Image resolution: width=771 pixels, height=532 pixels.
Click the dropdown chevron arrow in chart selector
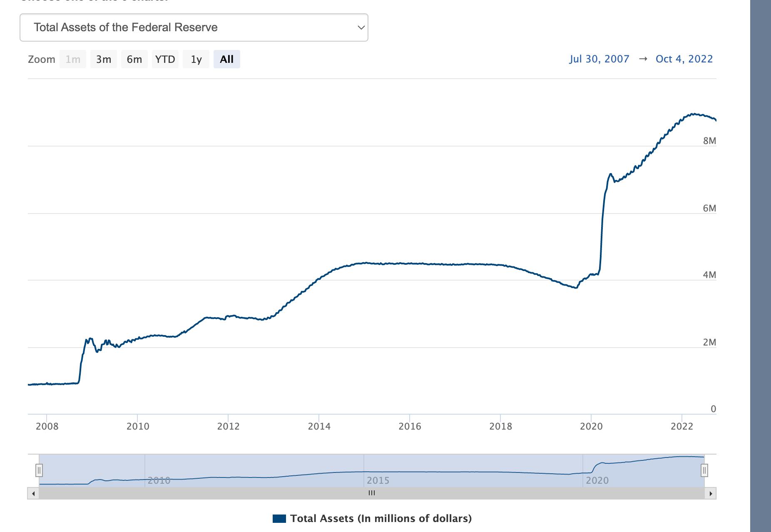pyautogui.click(x=361, y=27)
